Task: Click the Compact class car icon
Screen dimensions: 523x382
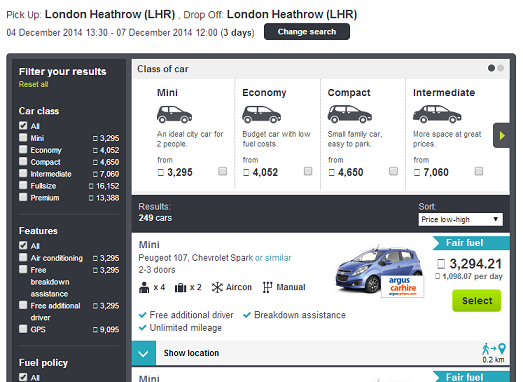Action: (x=350, y=114)
